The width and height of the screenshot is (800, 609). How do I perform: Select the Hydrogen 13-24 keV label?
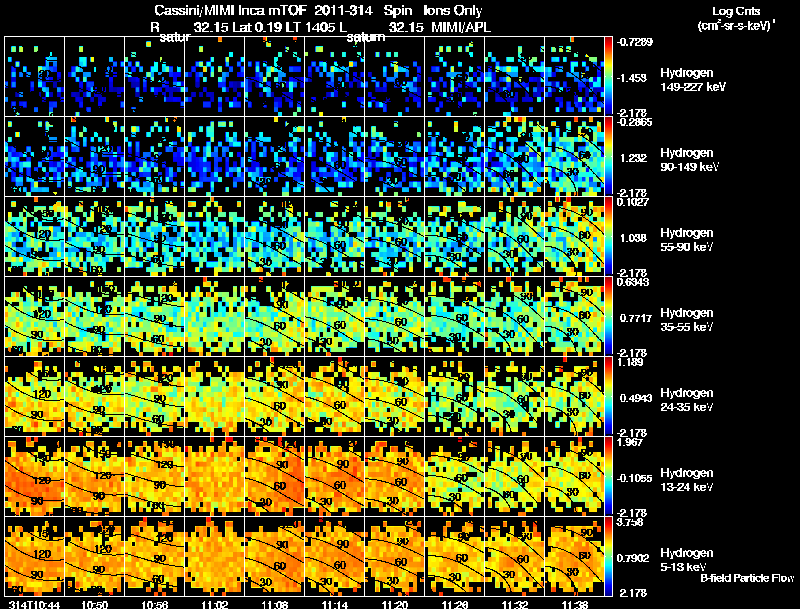coord(687,480)
